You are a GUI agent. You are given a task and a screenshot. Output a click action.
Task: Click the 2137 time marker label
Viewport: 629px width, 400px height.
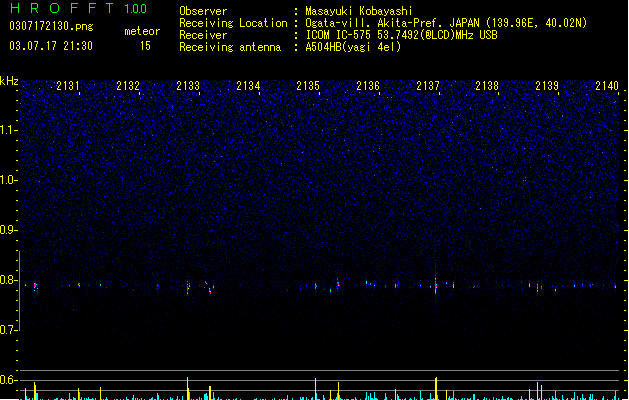[x=428, y=86]
